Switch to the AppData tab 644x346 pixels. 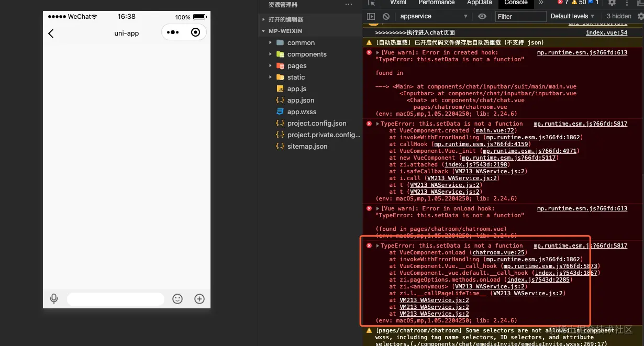tap(479, 3)
